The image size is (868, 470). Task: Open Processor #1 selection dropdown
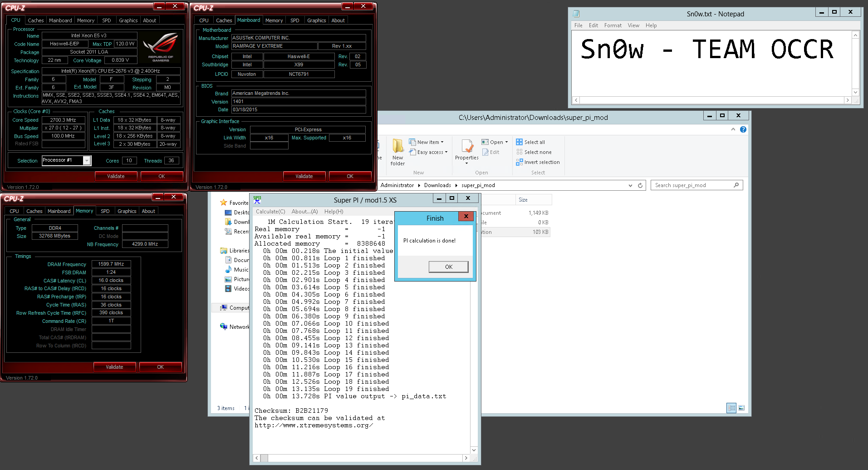pos(87,160)
